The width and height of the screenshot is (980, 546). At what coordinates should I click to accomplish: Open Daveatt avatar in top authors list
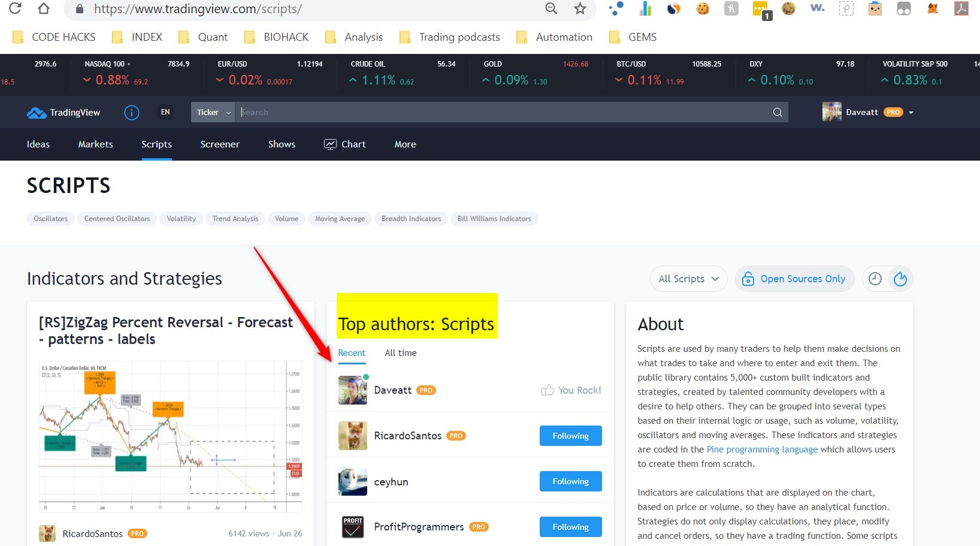point(353,390)
